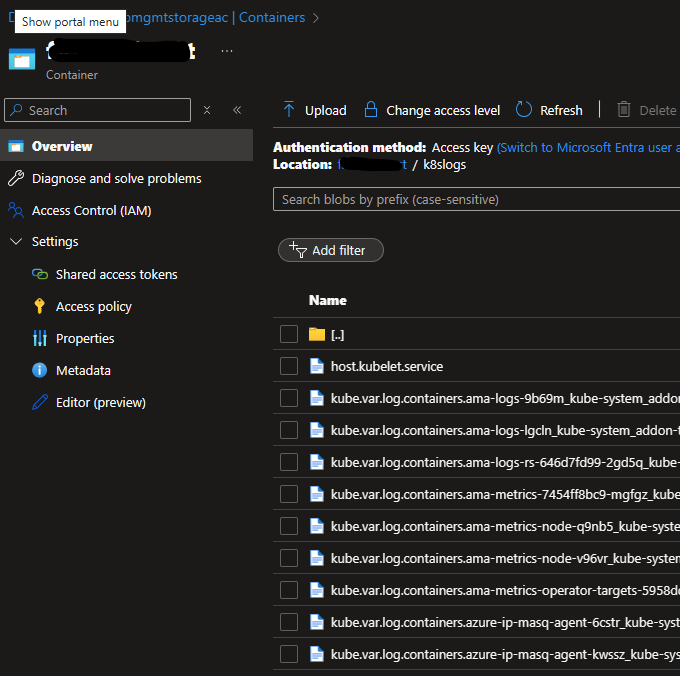This screenshot has height=676, width=680.
Task: Open kube.var.log.containers.ama-logs-rs-646d7fd99-2gd5q blob
Action: point(505,462)
